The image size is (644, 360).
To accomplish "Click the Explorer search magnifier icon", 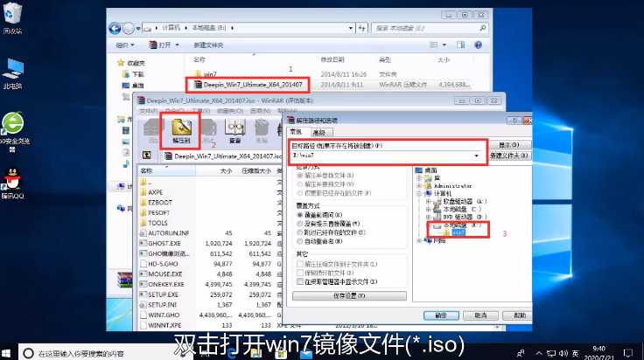I will click(483, 28).
